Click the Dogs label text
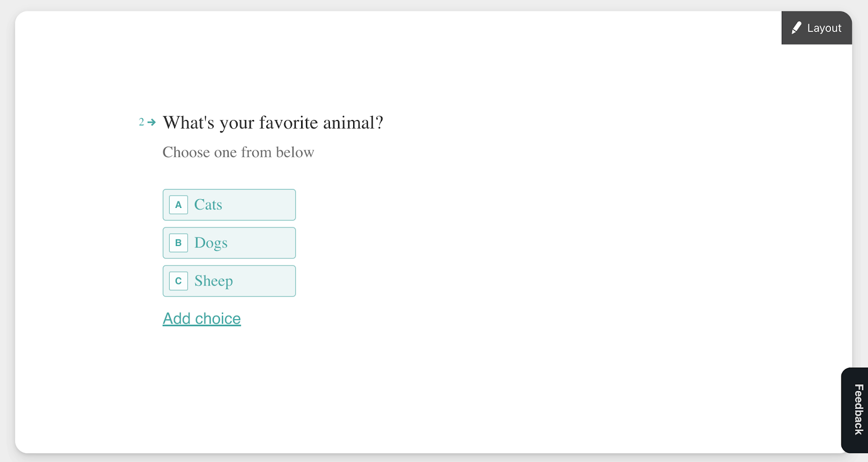The width and height of the screenshot is (868, 462). [x=211, y=243]
